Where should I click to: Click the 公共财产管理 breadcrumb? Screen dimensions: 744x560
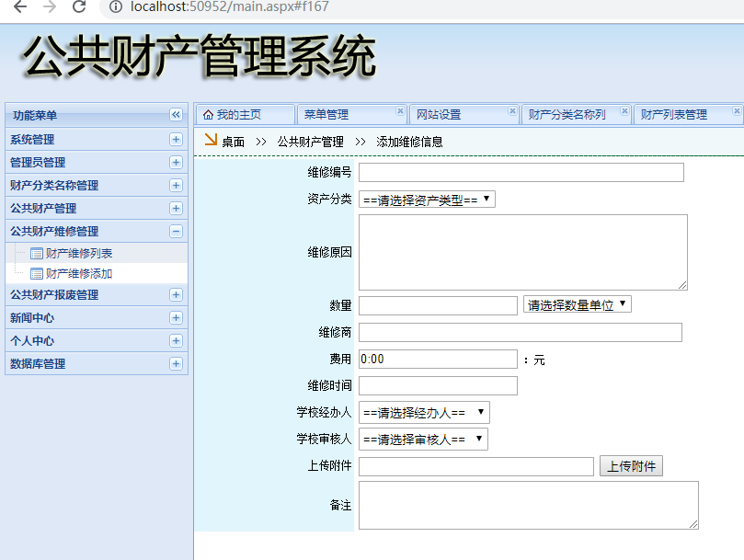click(310, 142)
